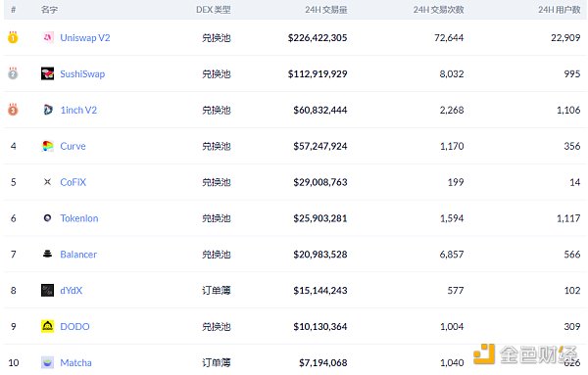Click the bronze third-place medal icon
This screenshot has height=375, width=588.
click(13, 110)
